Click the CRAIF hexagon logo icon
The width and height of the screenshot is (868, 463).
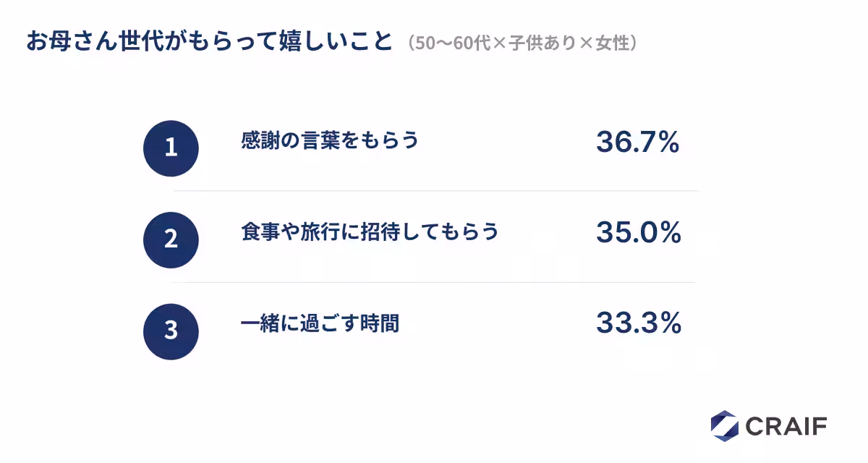[724, 425]
